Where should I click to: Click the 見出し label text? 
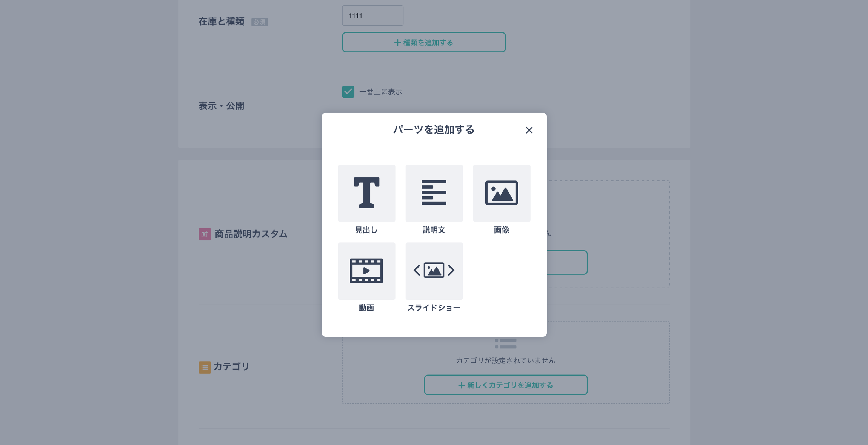[x=366, y=230]
